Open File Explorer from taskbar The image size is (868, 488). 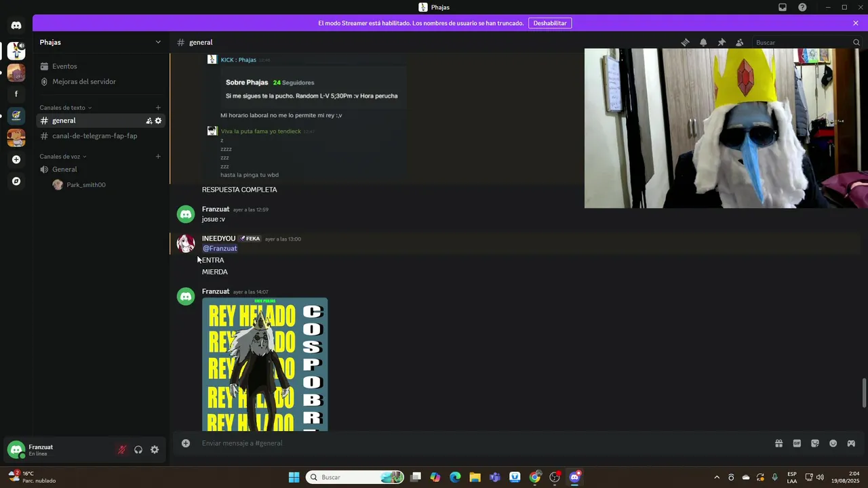475,477
